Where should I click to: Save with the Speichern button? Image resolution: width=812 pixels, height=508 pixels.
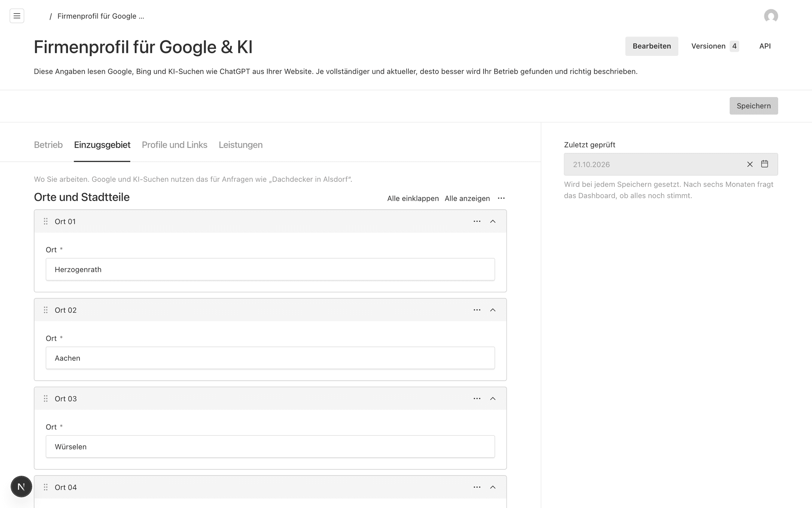(x=754, y=106)
